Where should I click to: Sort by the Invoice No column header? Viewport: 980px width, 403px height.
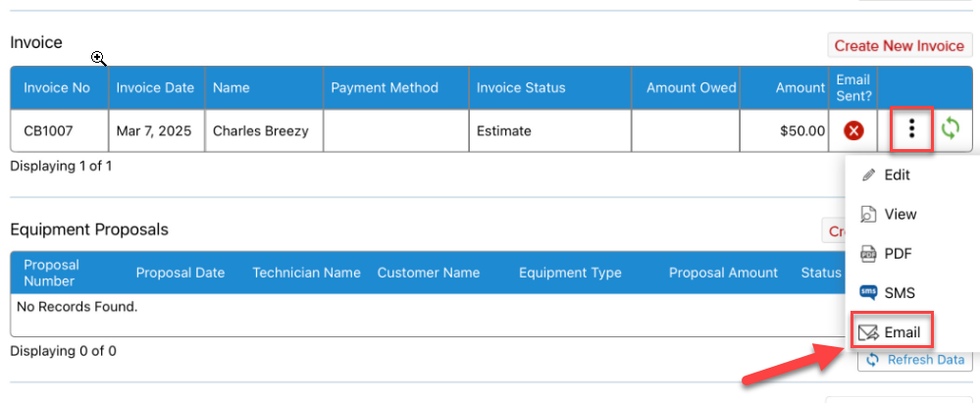coord(57,87)
